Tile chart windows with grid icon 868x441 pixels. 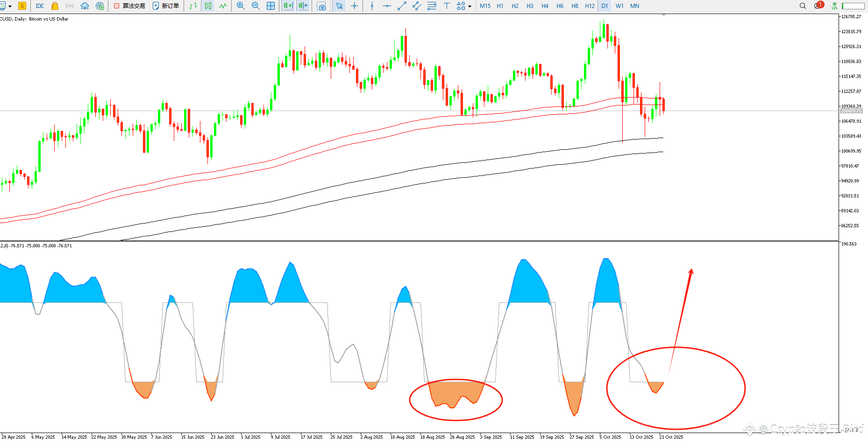(x=270, y=6)
